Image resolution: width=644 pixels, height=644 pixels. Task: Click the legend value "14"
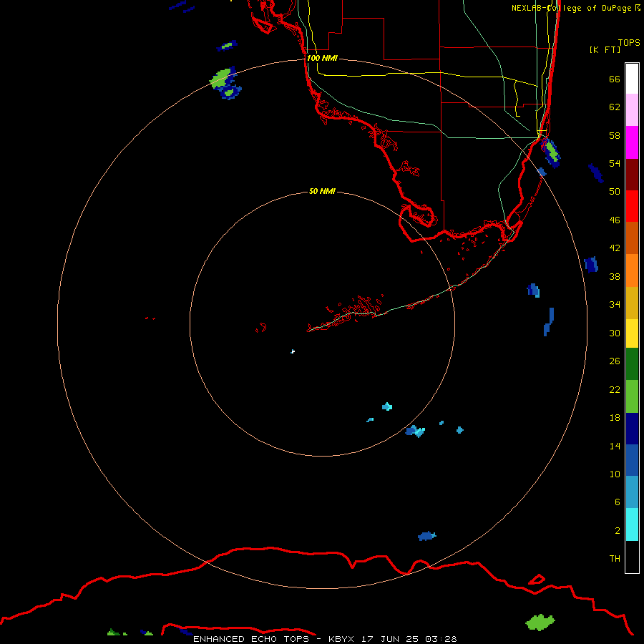[615, 446]
